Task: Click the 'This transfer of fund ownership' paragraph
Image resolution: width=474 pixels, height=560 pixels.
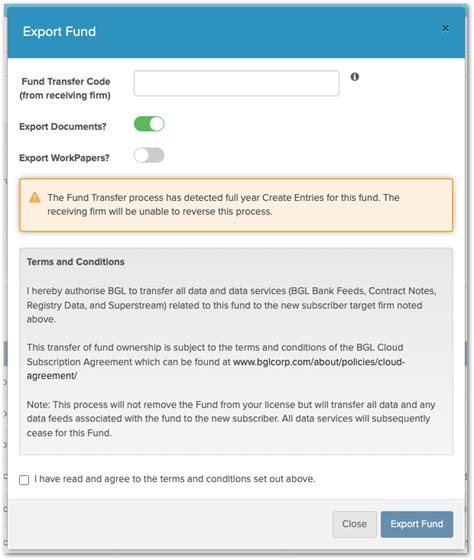Action: click(x=216, y=361)
